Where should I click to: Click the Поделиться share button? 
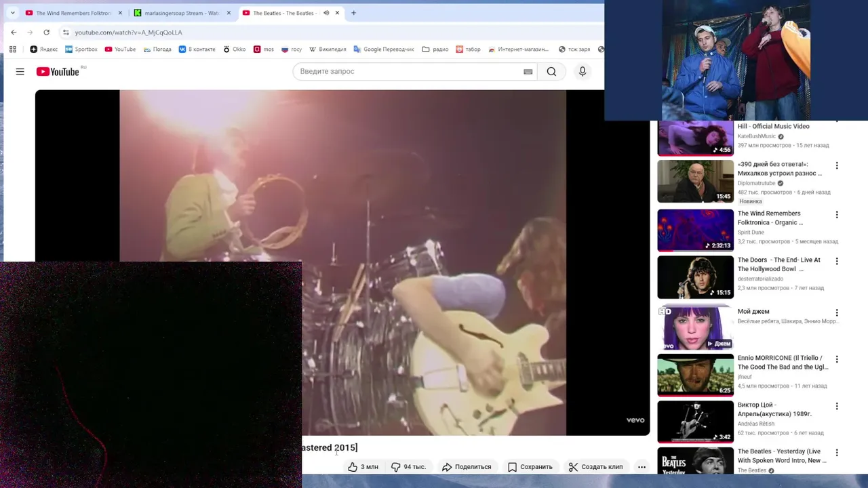467,466
